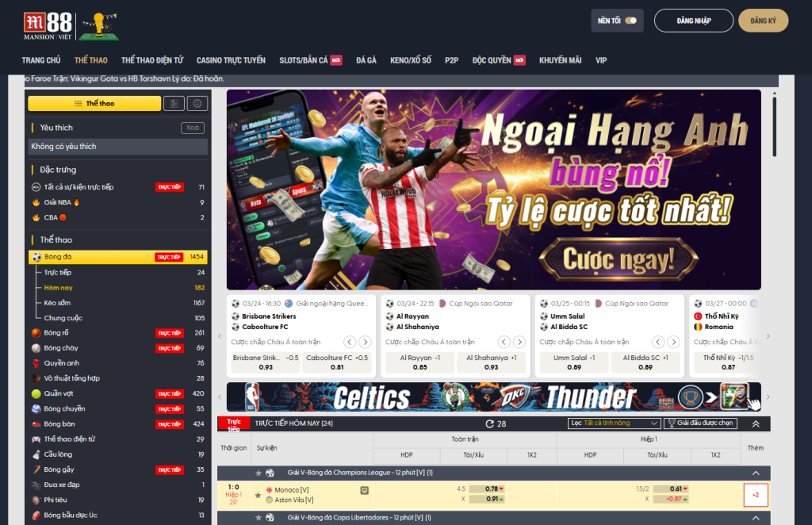Screen dimensions: 812x525
Task: Open the Đá gà menu item
Action: [366, 60]
